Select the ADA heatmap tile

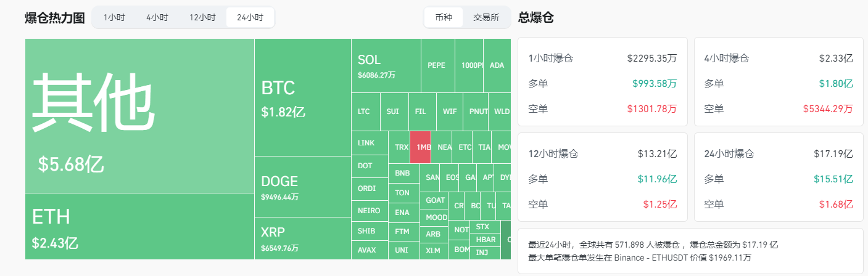(497, 65)
